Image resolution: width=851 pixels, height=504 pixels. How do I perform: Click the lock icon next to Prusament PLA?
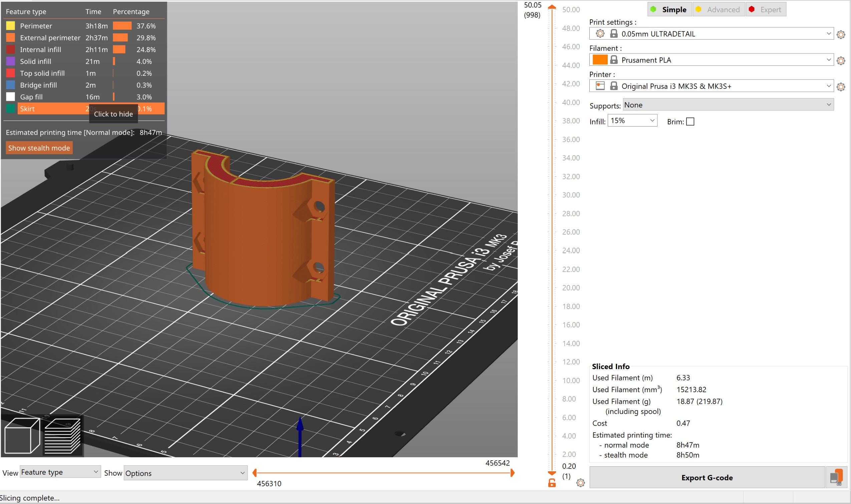(x=614, y=59)
